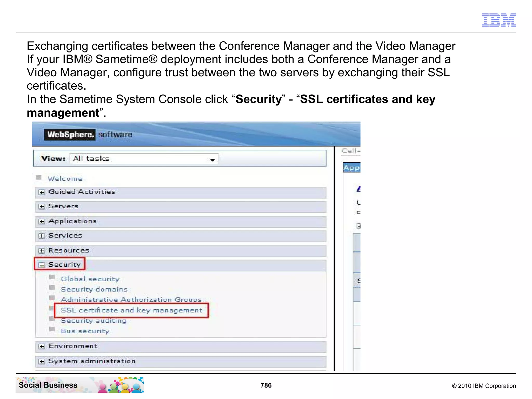
Task: Click the Environment label
Action: click(x=73, y=346)
